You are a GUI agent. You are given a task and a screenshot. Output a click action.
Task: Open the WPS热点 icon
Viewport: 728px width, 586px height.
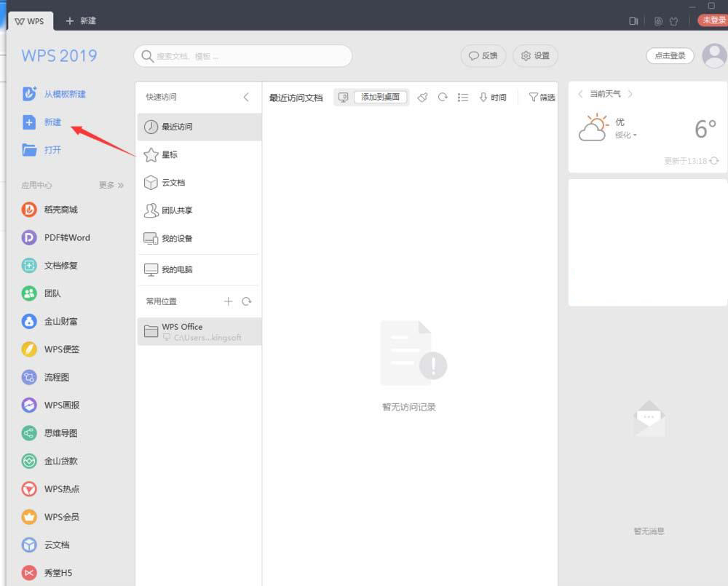(x=29, y=489)
